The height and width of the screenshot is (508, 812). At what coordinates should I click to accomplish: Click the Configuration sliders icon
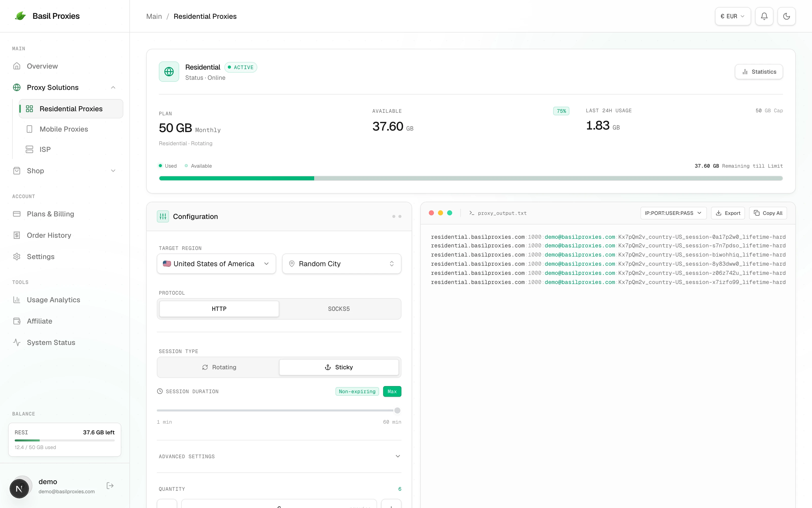163,216
